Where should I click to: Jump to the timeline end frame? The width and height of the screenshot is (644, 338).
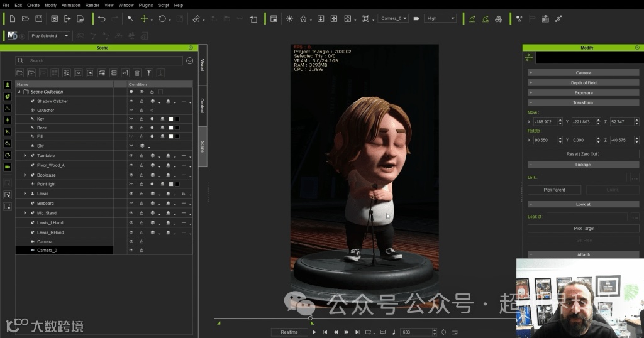[357, 332]
